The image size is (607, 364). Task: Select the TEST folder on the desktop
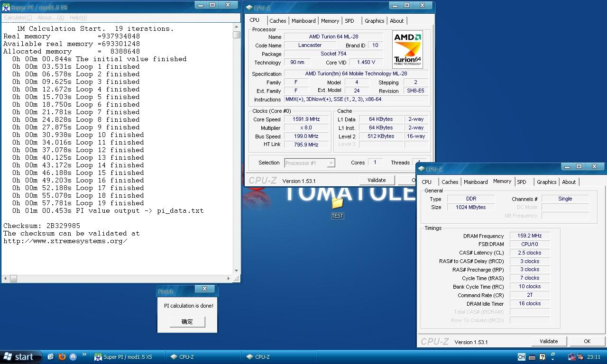click(337, 208)
